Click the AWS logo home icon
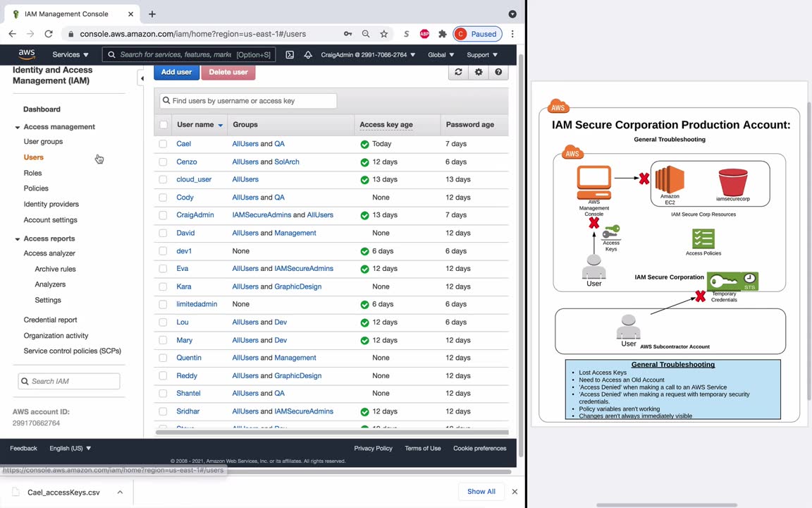 click(26, 54)
